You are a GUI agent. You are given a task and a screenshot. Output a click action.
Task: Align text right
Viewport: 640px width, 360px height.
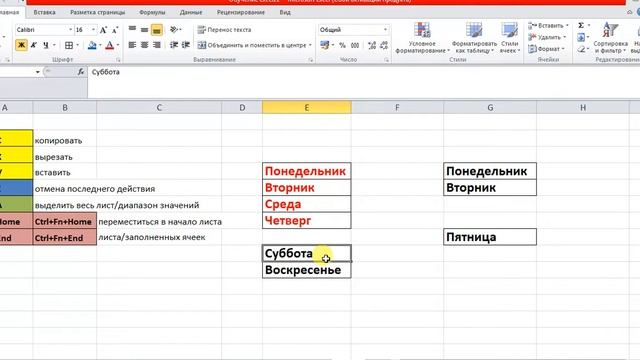pos(157,45)
